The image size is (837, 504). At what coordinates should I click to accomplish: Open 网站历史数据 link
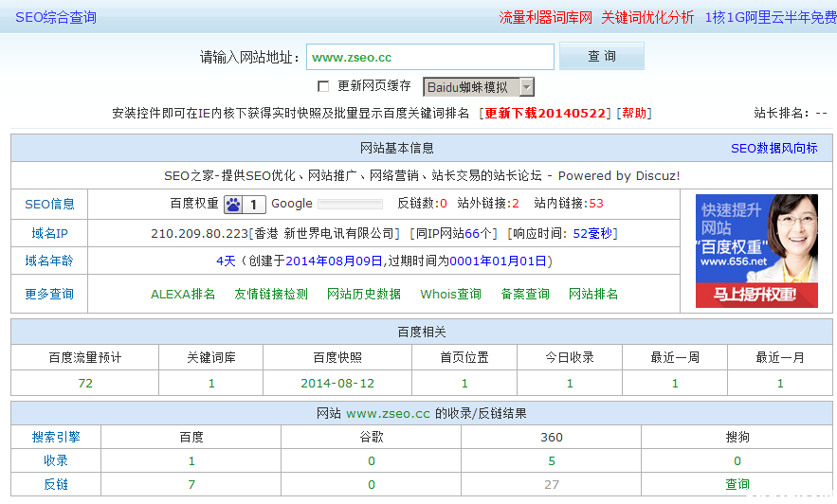point(364,294)
